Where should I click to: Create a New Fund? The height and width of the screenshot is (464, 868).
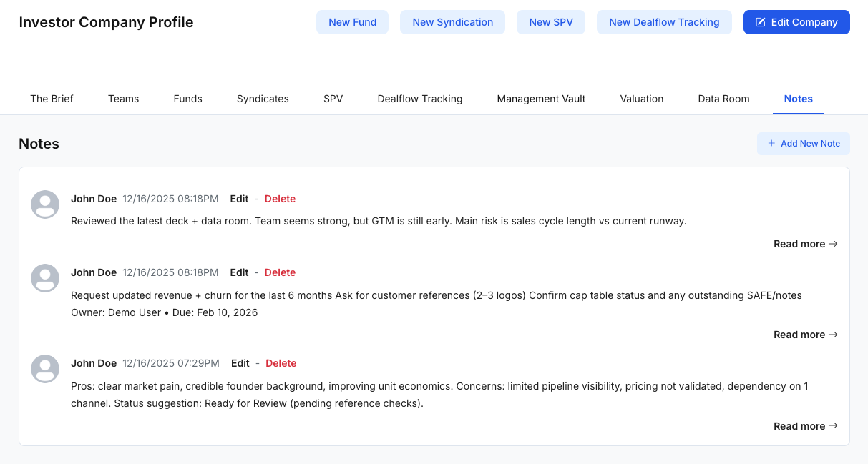point(352,22)
